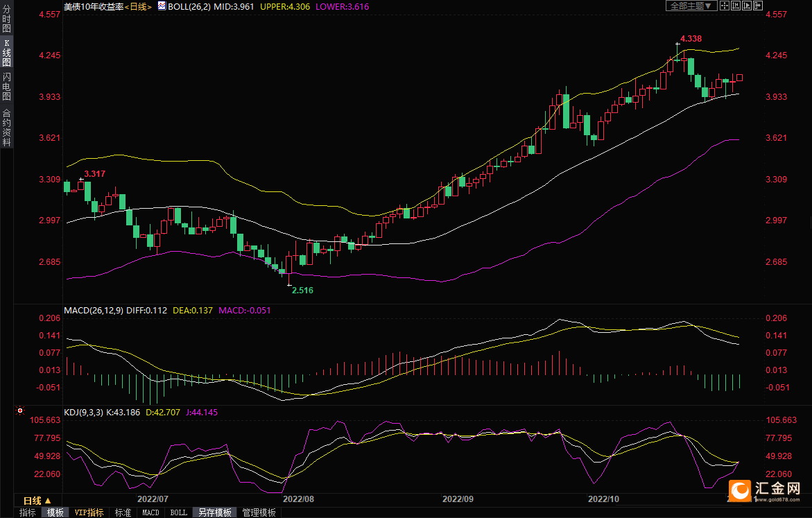Click the MACD:-0.051 value
Image resolution: width=812 pixels, height=518 pixels.
(x=244, y=310)
